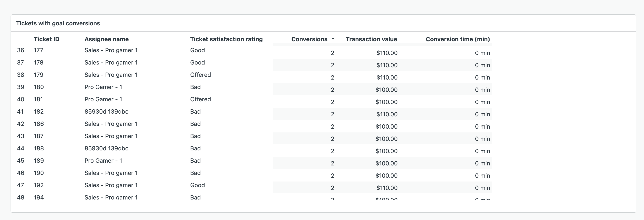
Task: Select the Assignee name column header
Action: click(106, 39)
